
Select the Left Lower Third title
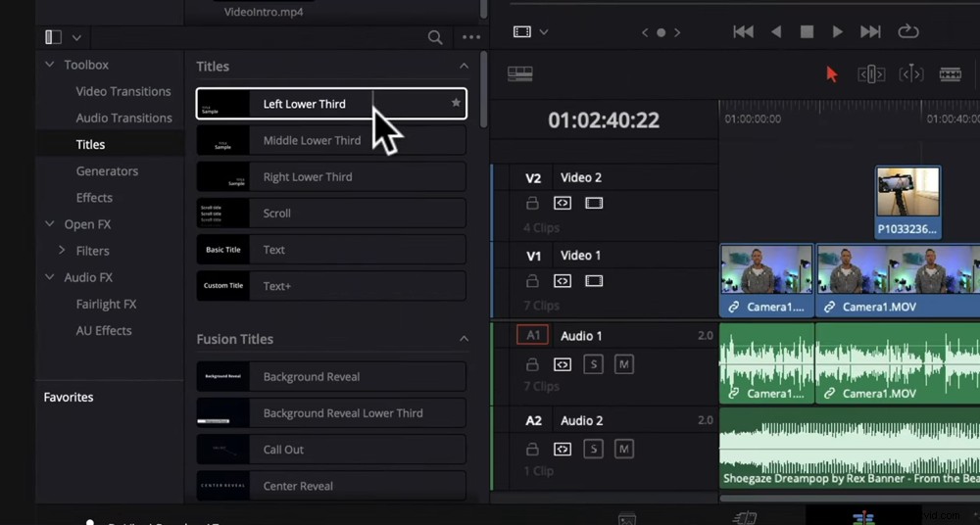[331, 104]
